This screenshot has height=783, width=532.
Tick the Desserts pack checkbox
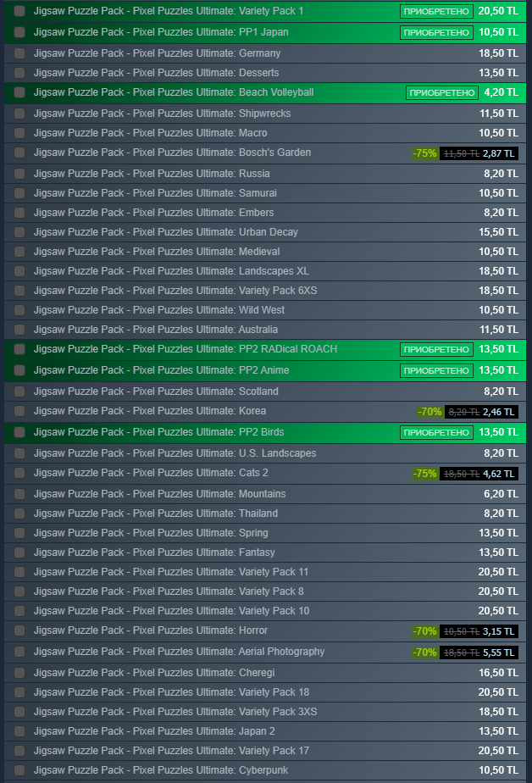(19, 72)
